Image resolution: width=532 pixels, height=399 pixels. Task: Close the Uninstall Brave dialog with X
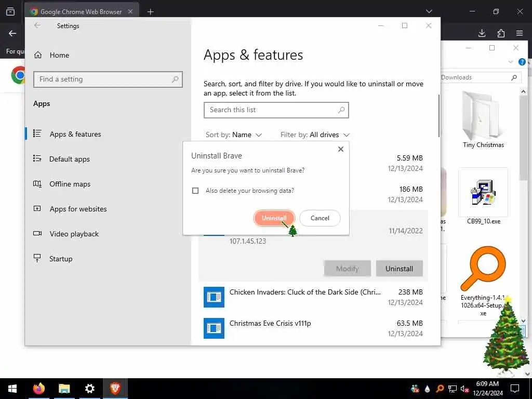(341, 149)
